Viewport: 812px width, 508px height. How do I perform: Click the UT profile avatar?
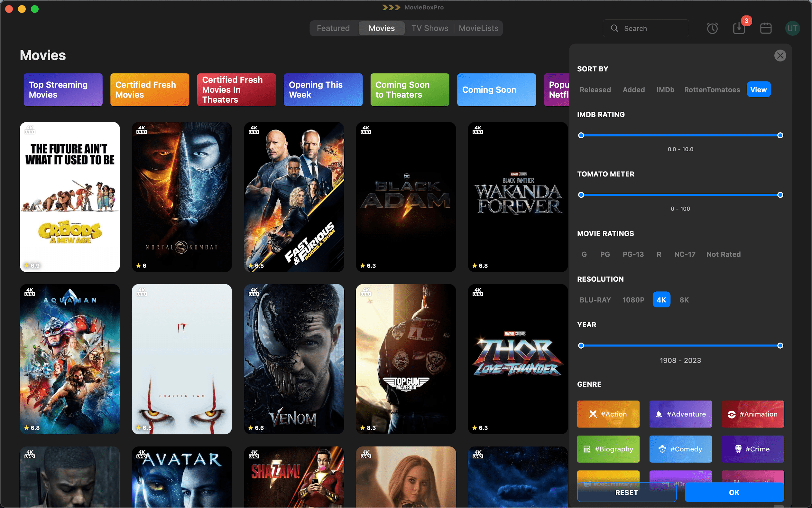pyautogui.click(x=792, y=28)
